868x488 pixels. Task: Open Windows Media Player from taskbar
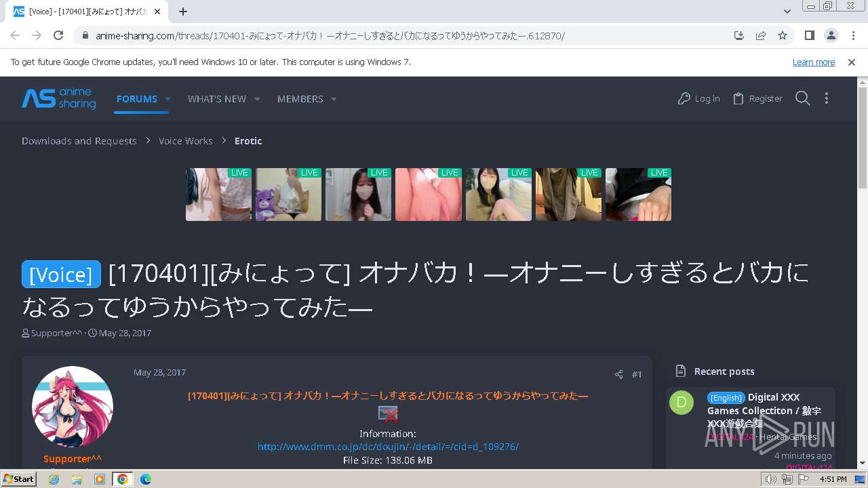(x=100, y=479)
